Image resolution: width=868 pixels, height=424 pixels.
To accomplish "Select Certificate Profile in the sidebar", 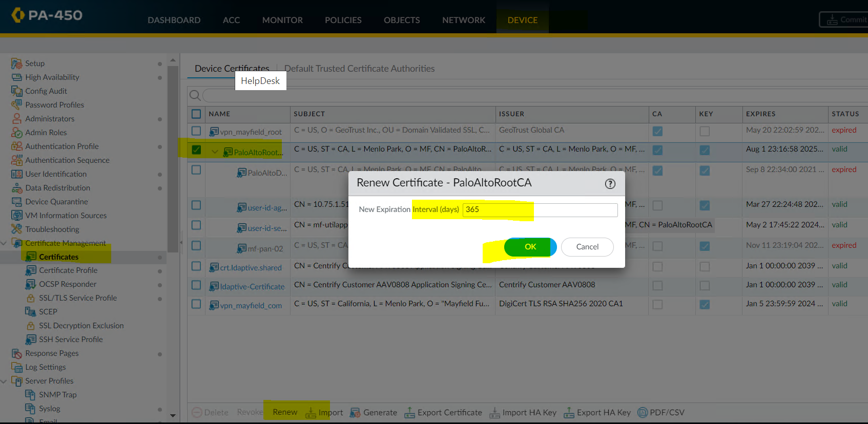I will pyautogui.click(x=68, y=270).
